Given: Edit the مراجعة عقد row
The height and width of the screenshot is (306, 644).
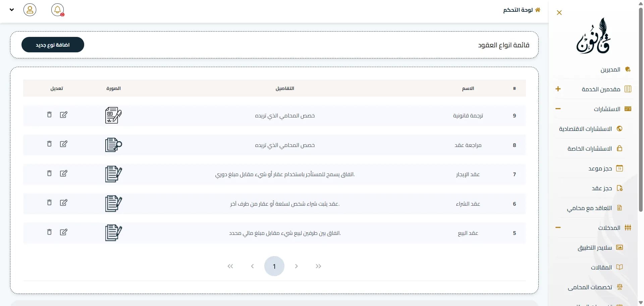Looking at the screenshot, I should pyautogui.click(x=63, y=144).
